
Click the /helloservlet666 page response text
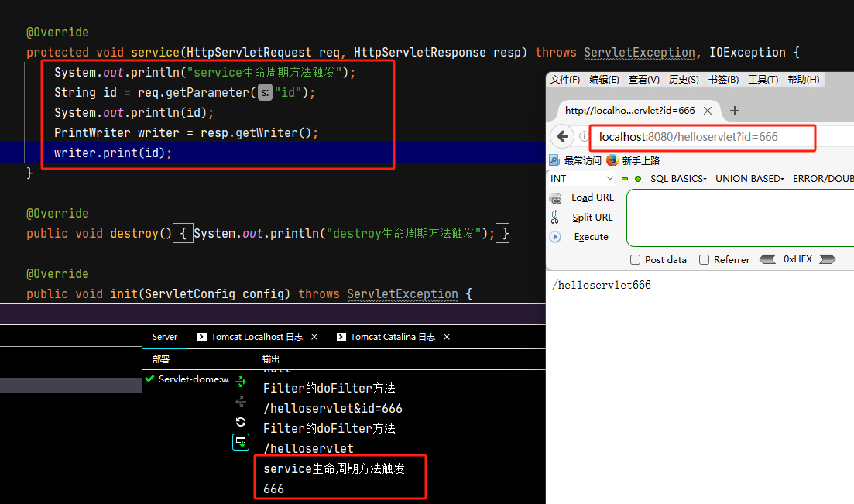(x=602, y=285)
